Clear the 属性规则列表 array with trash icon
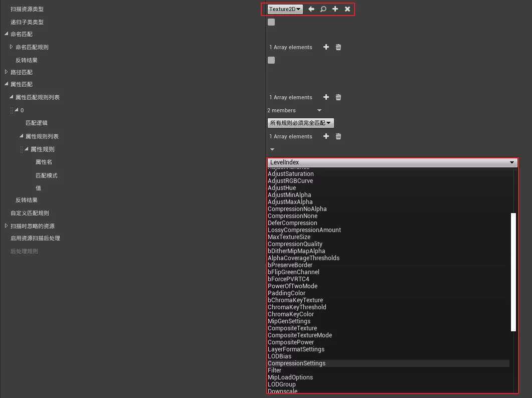 (x=338, y=136)
